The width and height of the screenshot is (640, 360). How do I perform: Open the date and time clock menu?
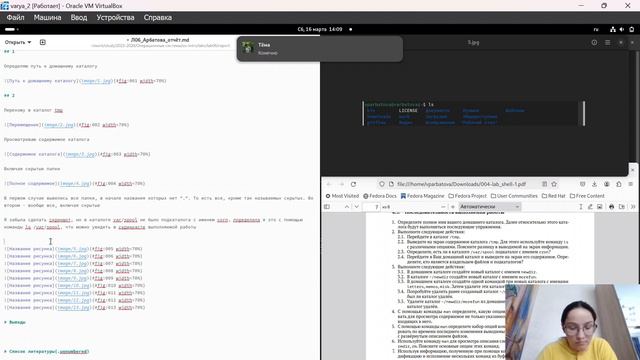pyautogui.click(x=320, y=29)
